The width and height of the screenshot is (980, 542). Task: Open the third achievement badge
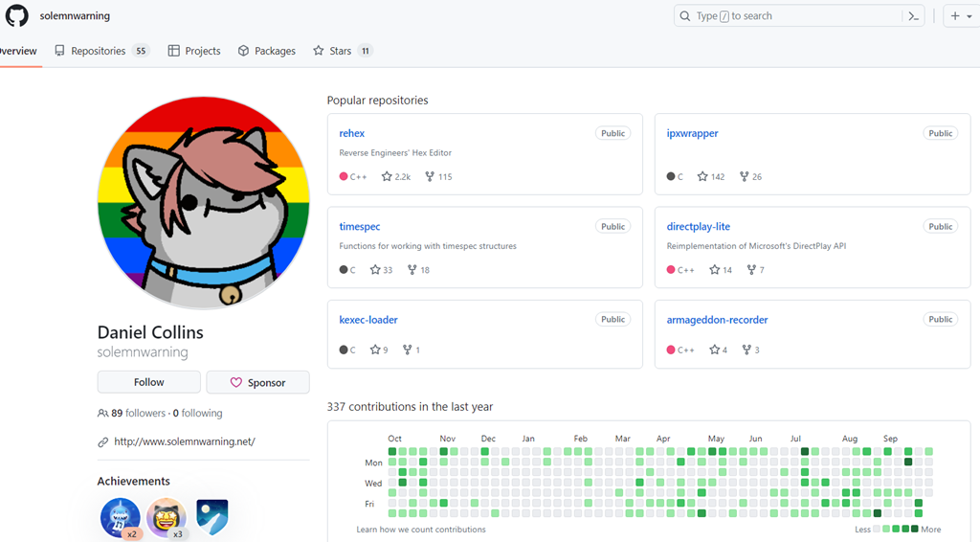point(212,516)
